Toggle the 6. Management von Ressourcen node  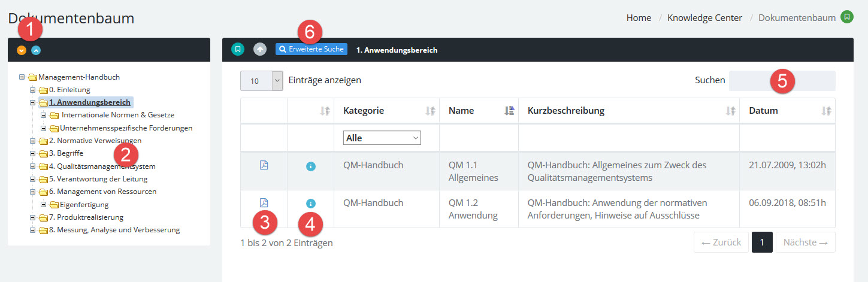33,192
